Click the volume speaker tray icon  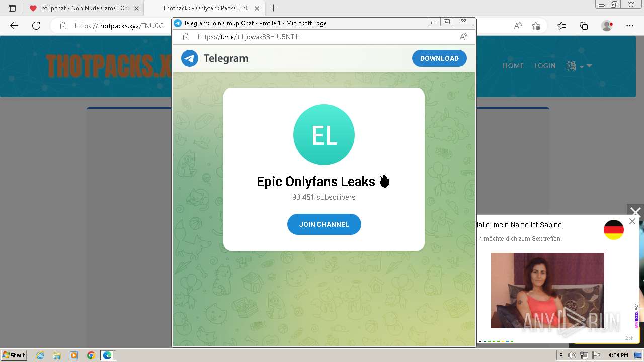572,355
